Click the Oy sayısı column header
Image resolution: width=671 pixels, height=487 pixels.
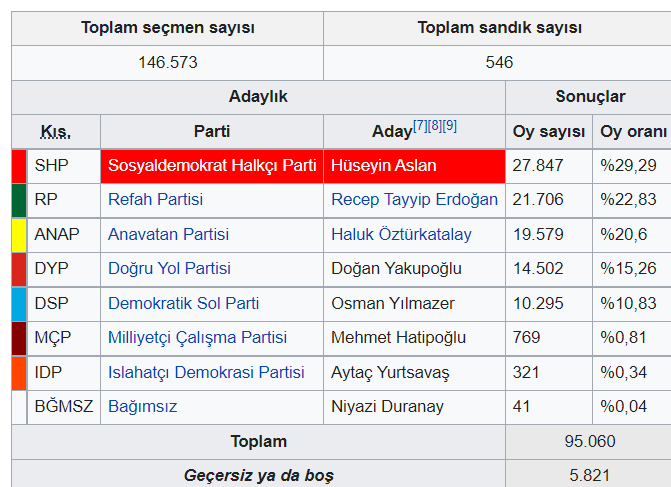coord(548,131)
